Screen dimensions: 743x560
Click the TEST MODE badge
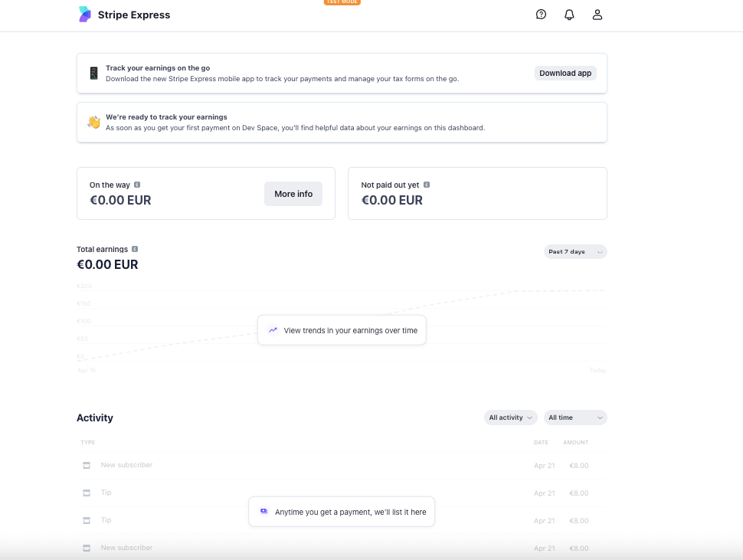(x=342, y=2)
